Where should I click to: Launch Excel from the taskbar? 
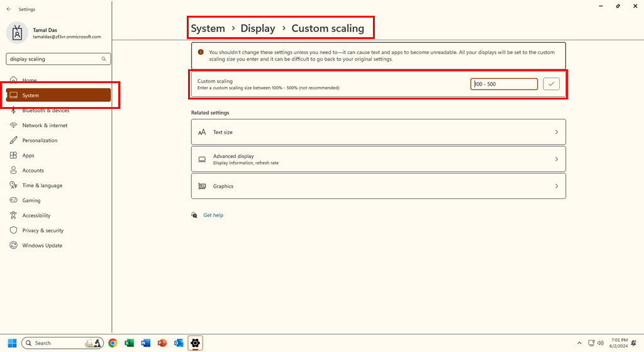(x=129, y=343)
